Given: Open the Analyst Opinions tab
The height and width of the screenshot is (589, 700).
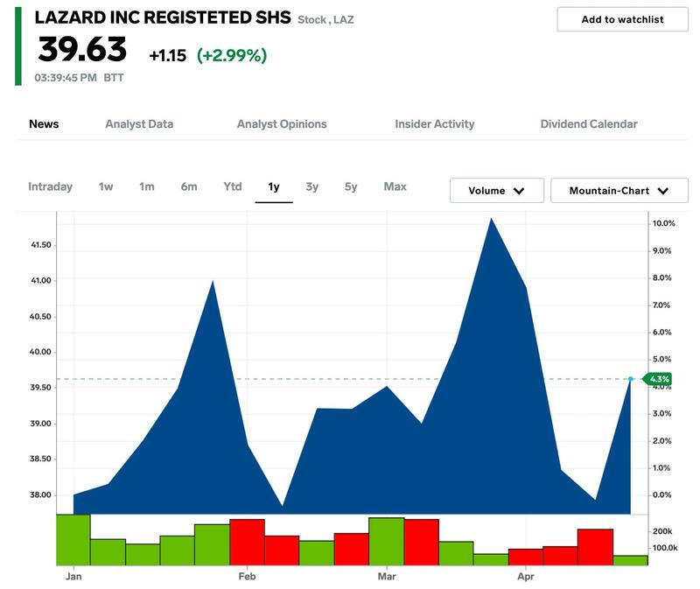Looking at the screenshot, I should (282, 124).
